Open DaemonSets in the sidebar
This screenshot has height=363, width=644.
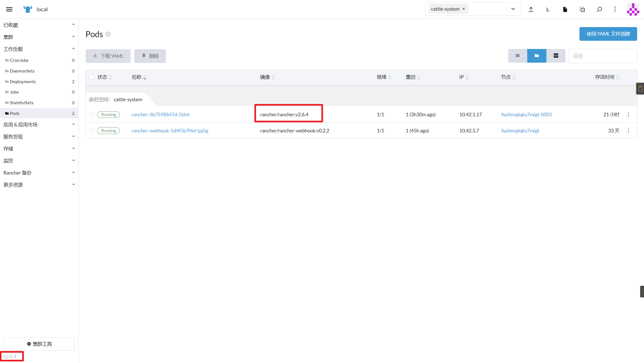tap(39, 71)
